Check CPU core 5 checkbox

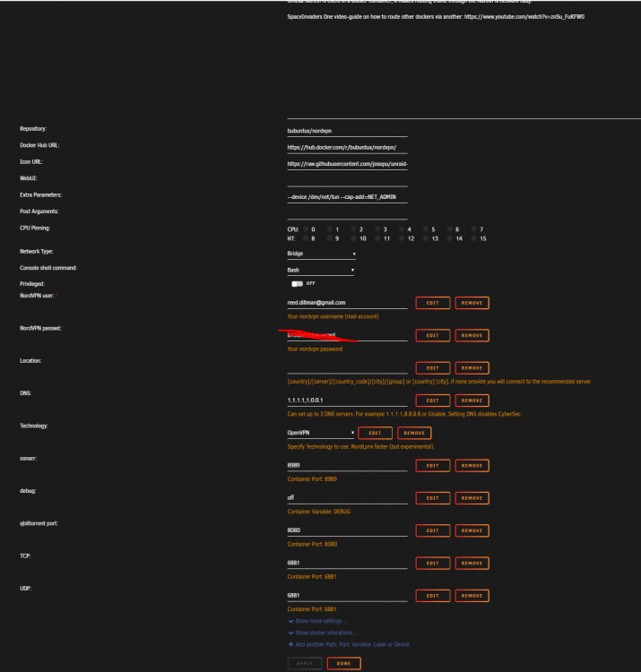point(426,229)
